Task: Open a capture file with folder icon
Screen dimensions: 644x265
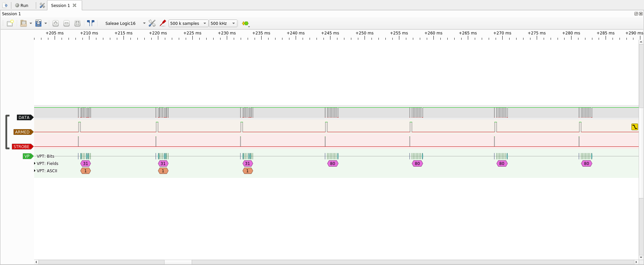Action: point(24,23)
